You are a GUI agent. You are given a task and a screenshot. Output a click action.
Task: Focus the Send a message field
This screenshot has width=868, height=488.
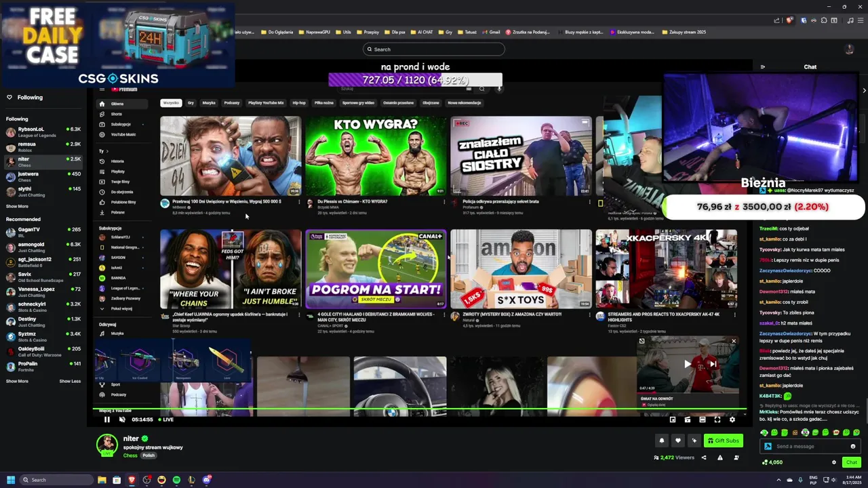click(811, 447)
